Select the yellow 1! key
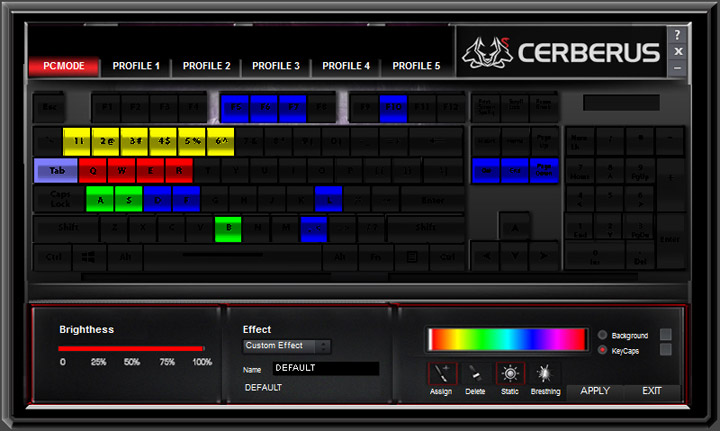Image resolution: width=720 pixels, height=431 pixels. click(77, 141)
